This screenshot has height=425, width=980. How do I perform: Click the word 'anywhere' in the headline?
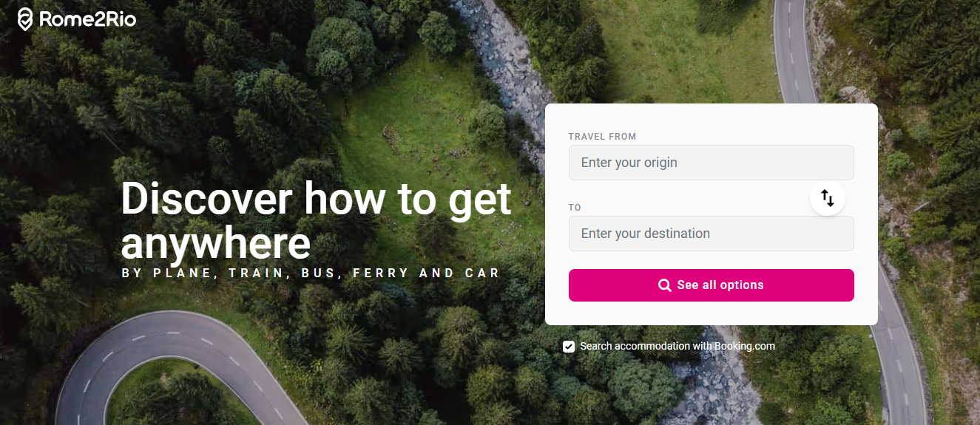pyautogui.click(x=216, y=242)
